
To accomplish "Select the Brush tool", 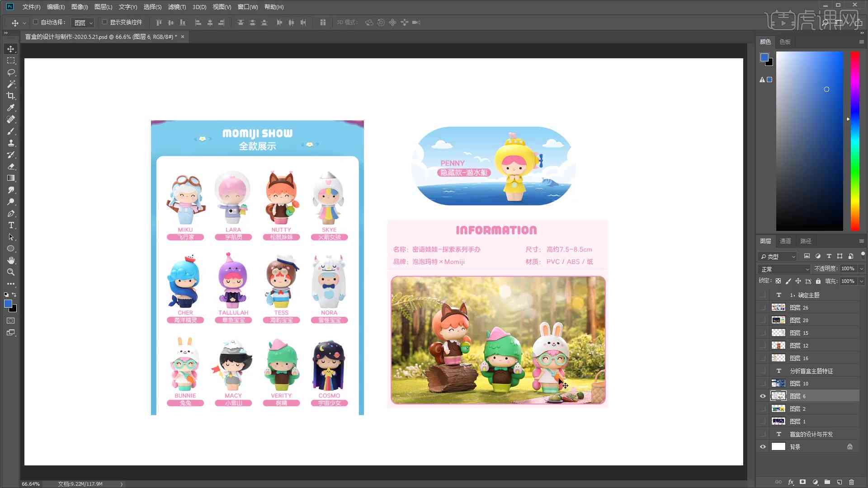I will tap(11, 131).
